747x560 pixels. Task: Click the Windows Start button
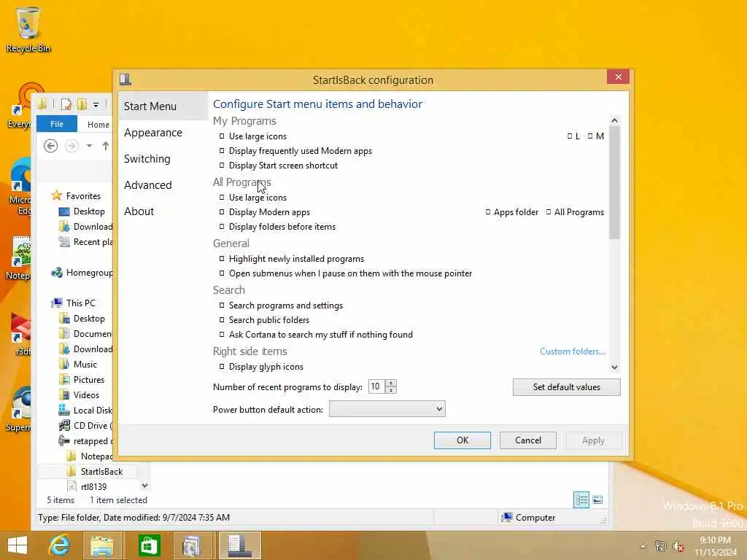(x=18, y=545)
